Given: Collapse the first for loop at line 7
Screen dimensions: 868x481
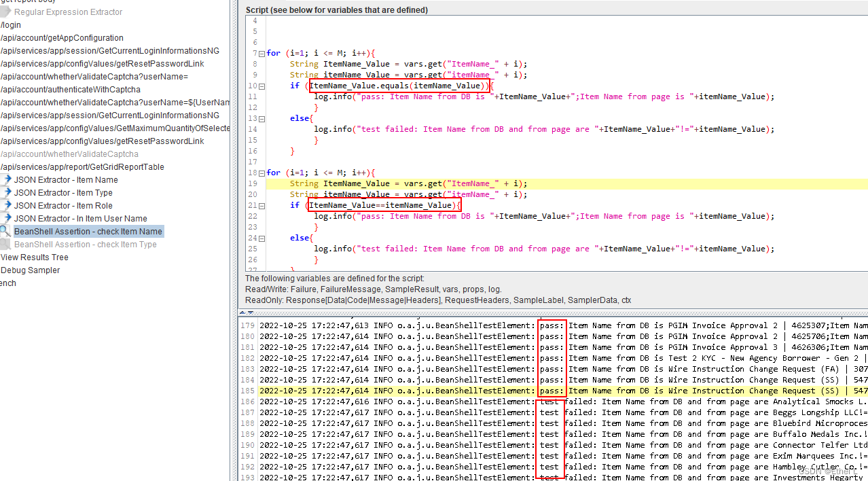Looking at the screenshot, I should click(x=261, y=53).
